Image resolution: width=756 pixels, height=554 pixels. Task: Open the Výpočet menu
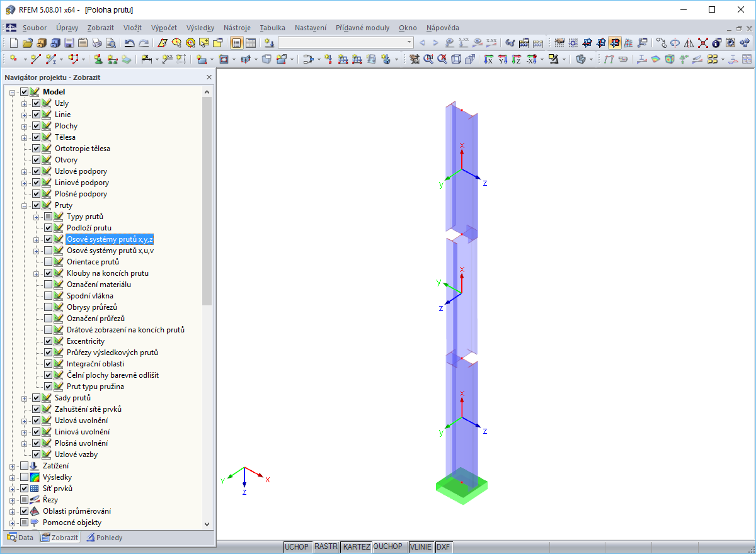[164, 28]
